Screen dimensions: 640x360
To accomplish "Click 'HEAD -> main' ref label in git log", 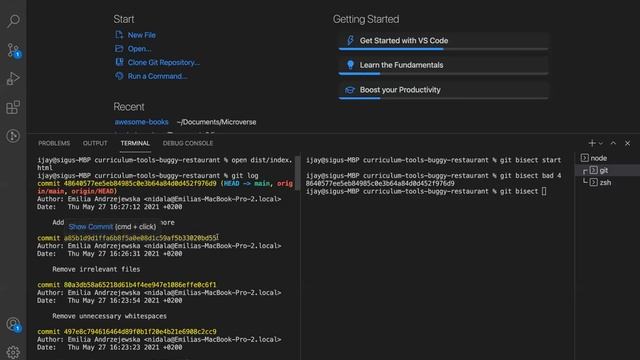I will tap(247, 184).
